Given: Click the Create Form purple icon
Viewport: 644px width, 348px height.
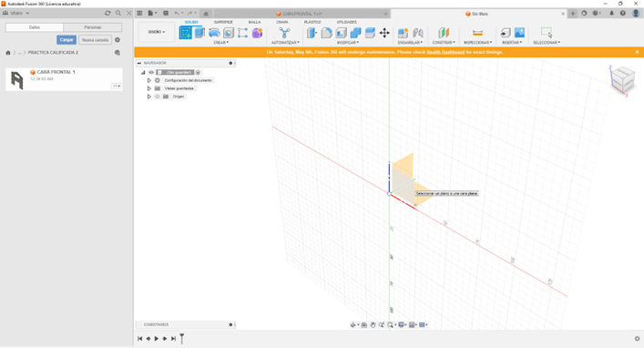Looking at the screenshot, I should (x=258, y=33).
